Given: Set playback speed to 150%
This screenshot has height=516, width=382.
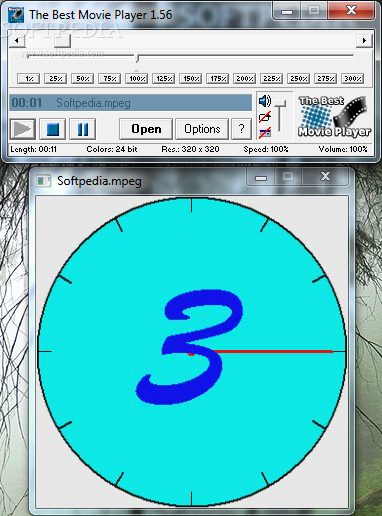Looking at the screenshot, I should coord(191,79).
